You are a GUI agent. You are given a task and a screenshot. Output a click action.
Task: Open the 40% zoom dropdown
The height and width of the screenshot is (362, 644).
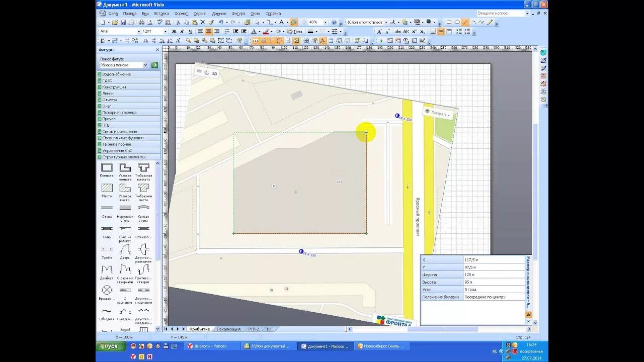pos(325,22)
